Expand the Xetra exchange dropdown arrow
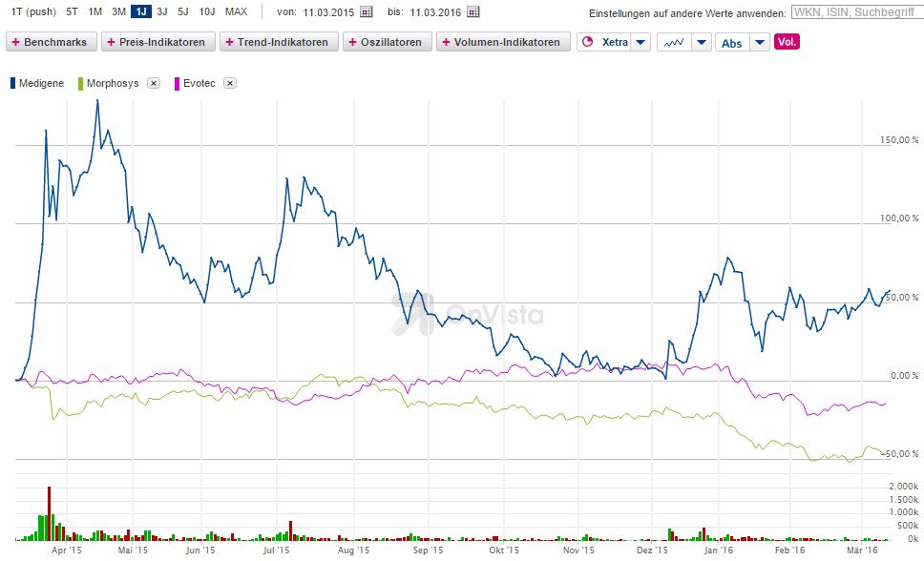The image size is (924, 561). [x=640, y=42]
